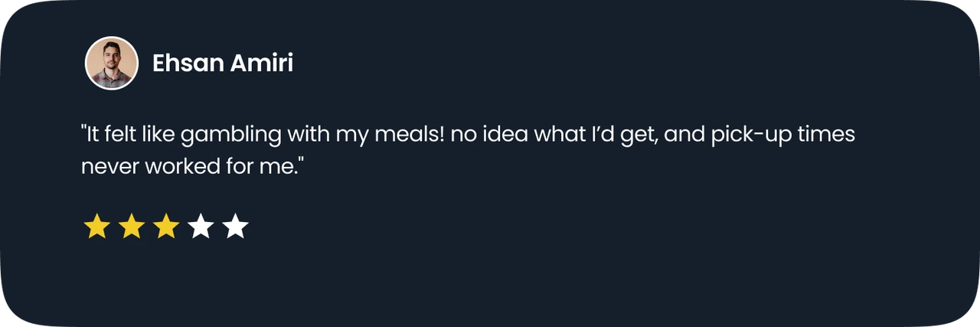Viewport: 980px width, 327px height.
Task: Select the second gold star
Action: (132, 227)
